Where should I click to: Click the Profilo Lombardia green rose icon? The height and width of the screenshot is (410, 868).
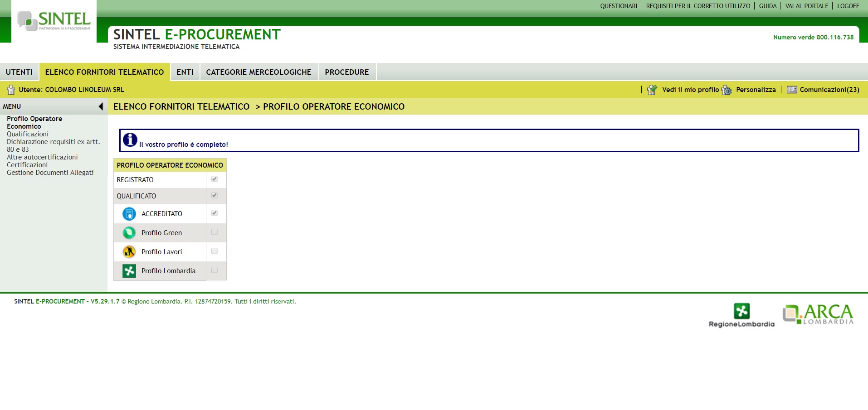point(129,271)
